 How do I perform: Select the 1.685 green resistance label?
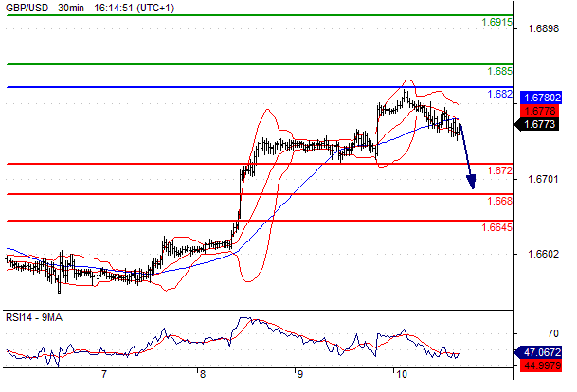pos(499,71)
